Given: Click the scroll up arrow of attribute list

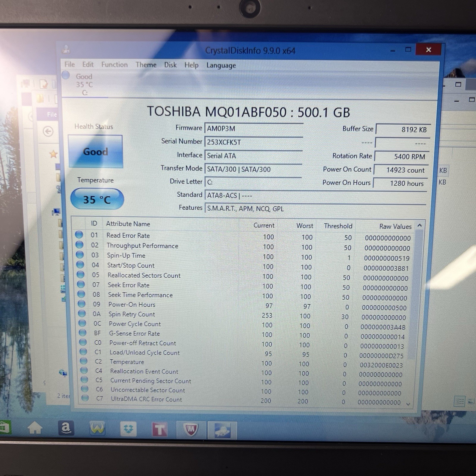Looking at the screenshot, I should point(419,226).
